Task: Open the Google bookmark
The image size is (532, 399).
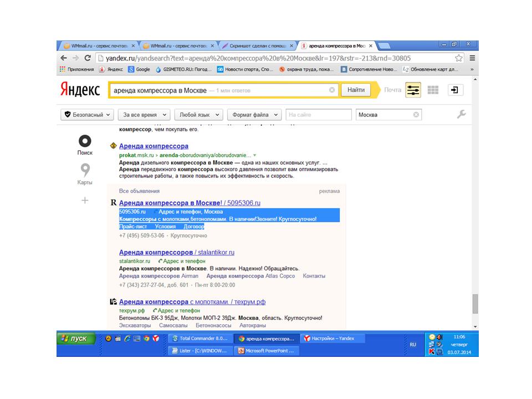Action: click(139, 69)
